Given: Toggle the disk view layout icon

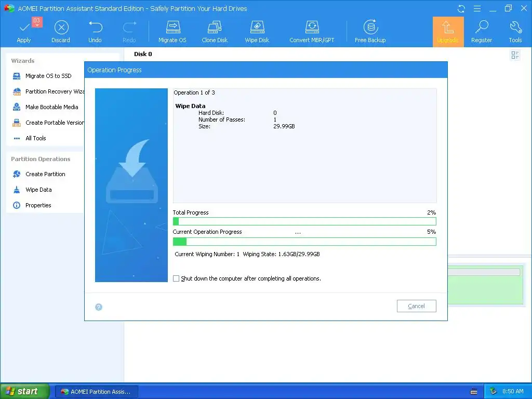Looking at the screenshot, I should tap(515, 55).
